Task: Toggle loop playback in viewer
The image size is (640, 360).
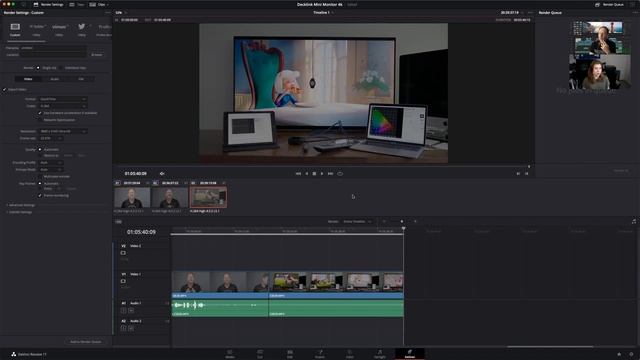Action: [x=340, y=173]
